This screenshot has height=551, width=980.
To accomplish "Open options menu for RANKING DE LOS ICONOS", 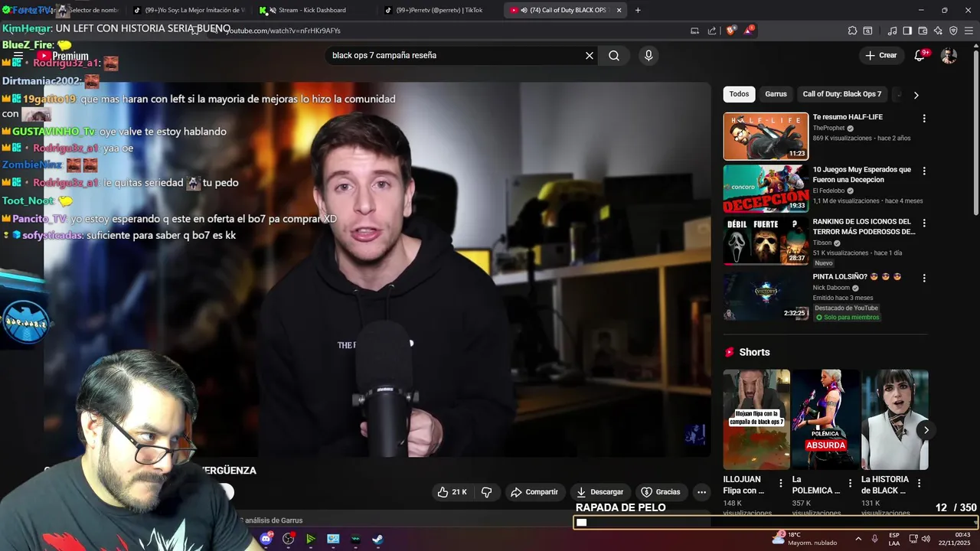I will pos(924,223).
